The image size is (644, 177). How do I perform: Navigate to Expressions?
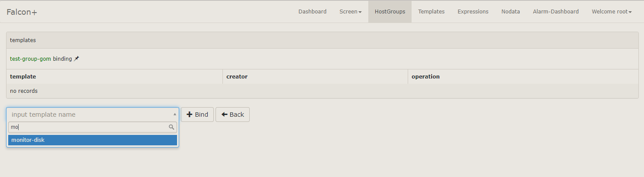[x=473, y=12]
